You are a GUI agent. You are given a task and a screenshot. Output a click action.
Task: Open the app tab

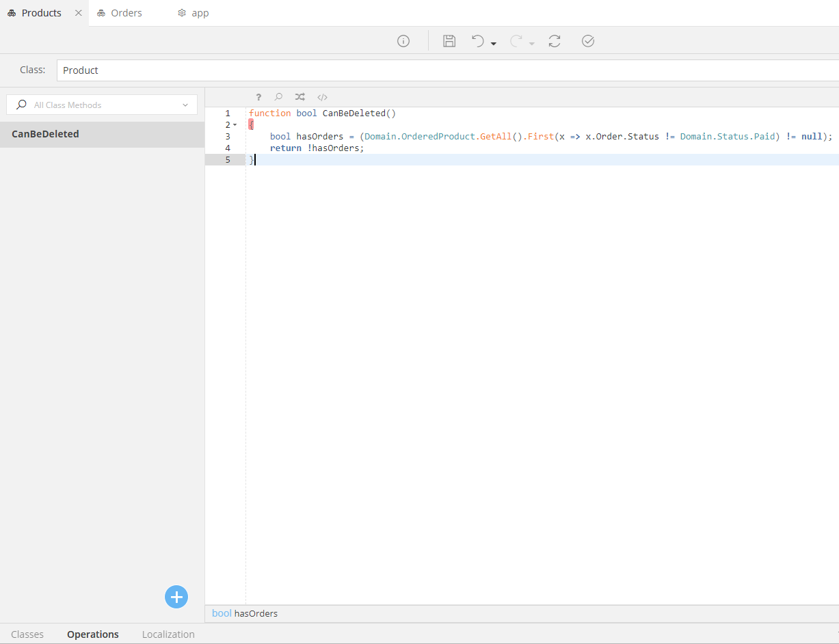tap(200, 13)
